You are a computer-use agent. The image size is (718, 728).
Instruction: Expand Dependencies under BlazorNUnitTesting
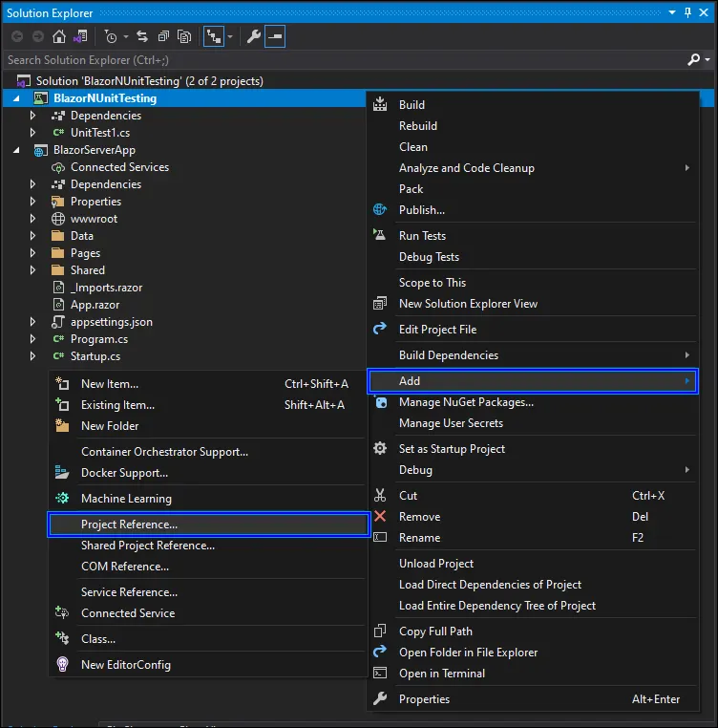click(x=32, y=116)
